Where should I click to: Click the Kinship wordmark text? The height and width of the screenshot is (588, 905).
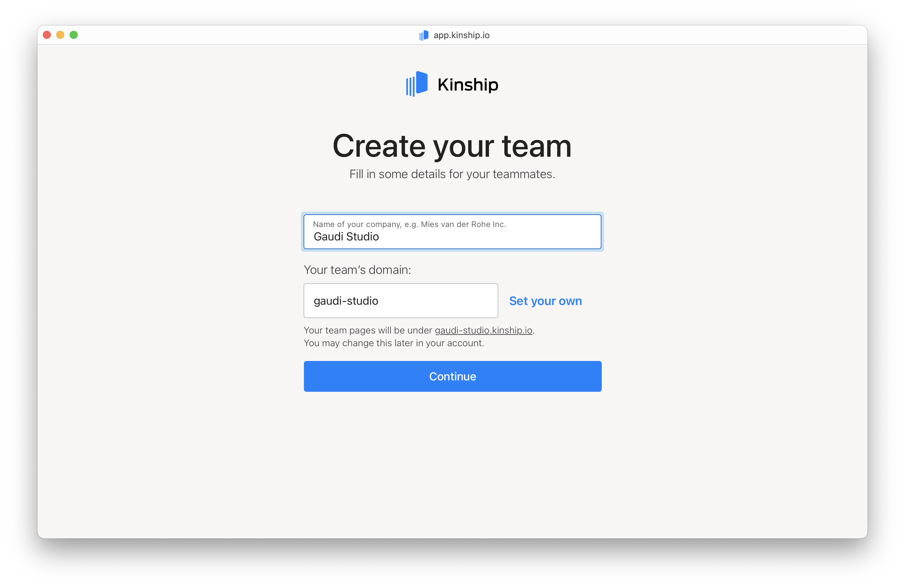pyautogui.click(x=467, y=85)
